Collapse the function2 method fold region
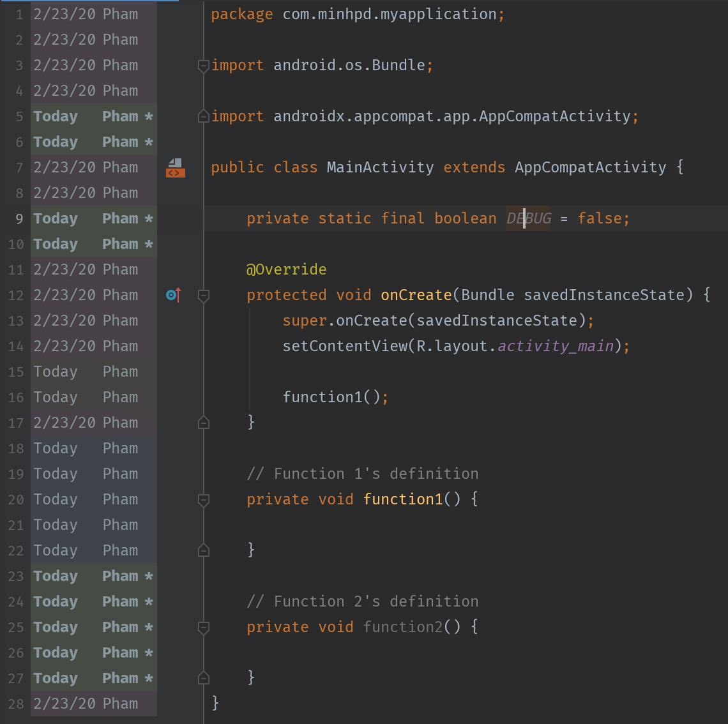The image size is (728, 724). coord(203,627)
